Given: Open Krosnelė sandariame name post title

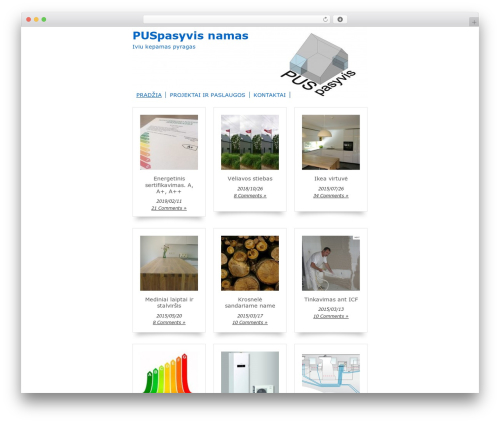Looking at the screenshot, I should [x=250, y=303].
